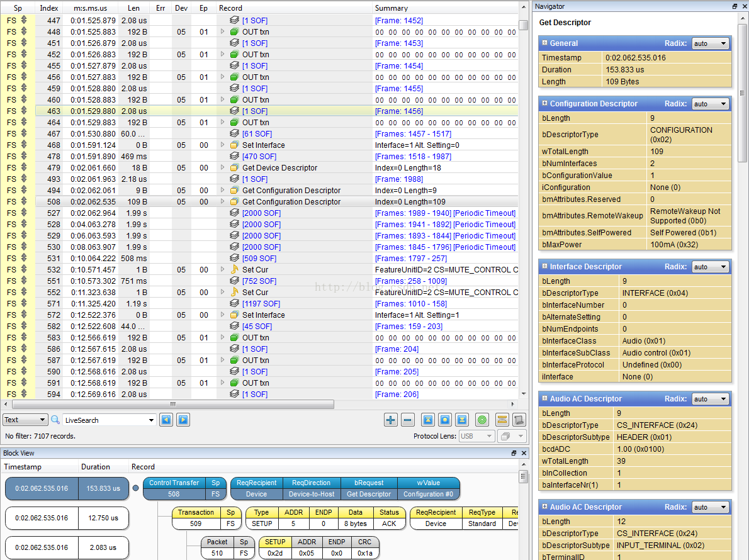Click the Set Cur audio icon on record 532
The width and height of the screenshot is (749, 560).
(234, 269)
